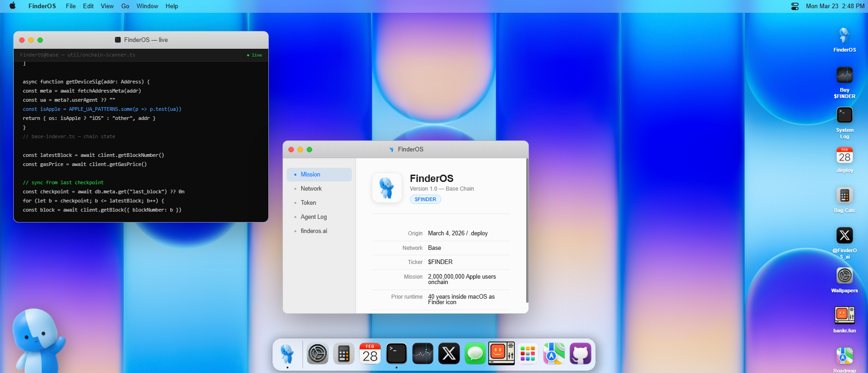Minimize the FinderOS — live terminal window
The width and height of the screenshot is (868, 373).
31,40
